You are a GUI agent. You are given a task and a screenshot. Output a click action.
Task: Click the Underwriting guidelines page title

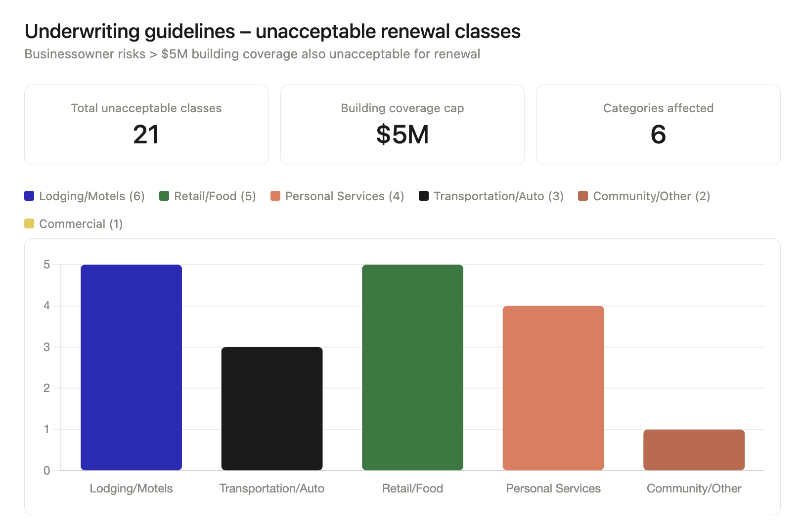tap(272, 31)
